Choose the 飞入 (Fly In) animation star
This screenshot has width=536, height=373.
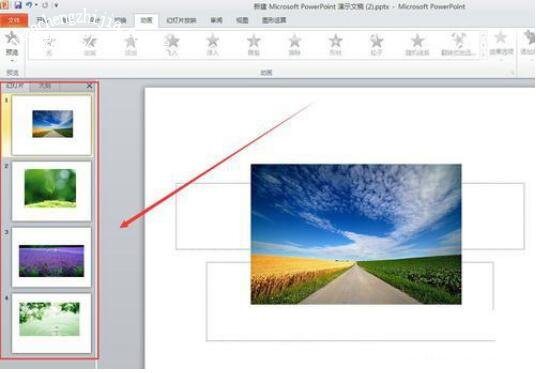pos(172,45)
